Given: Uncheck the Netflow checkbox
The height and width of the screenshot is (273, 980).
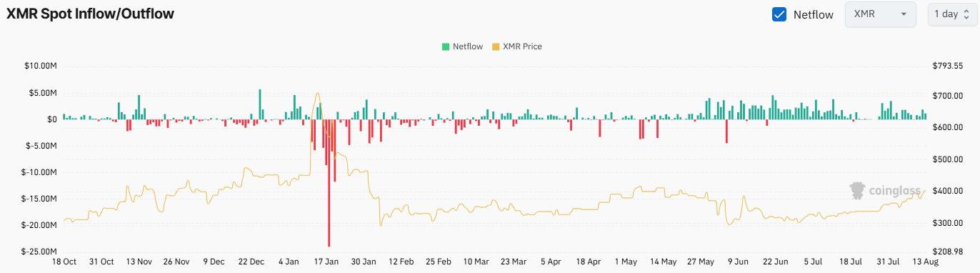Looking at the screenshot, I should pos(779,14).
